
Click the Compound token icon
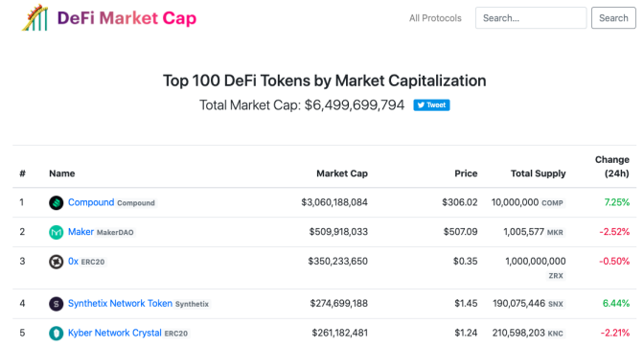pyautogui.click(x=57, y=202)
